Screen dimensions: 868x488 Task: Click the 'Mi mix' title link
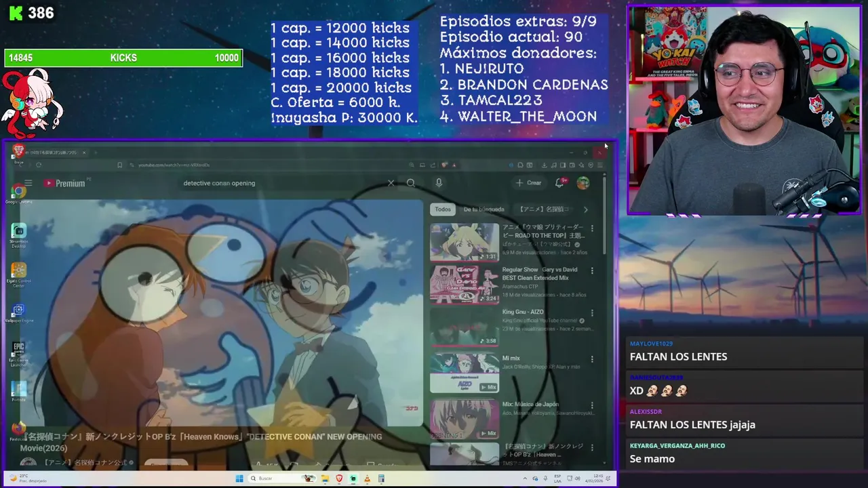pos(511,359)
